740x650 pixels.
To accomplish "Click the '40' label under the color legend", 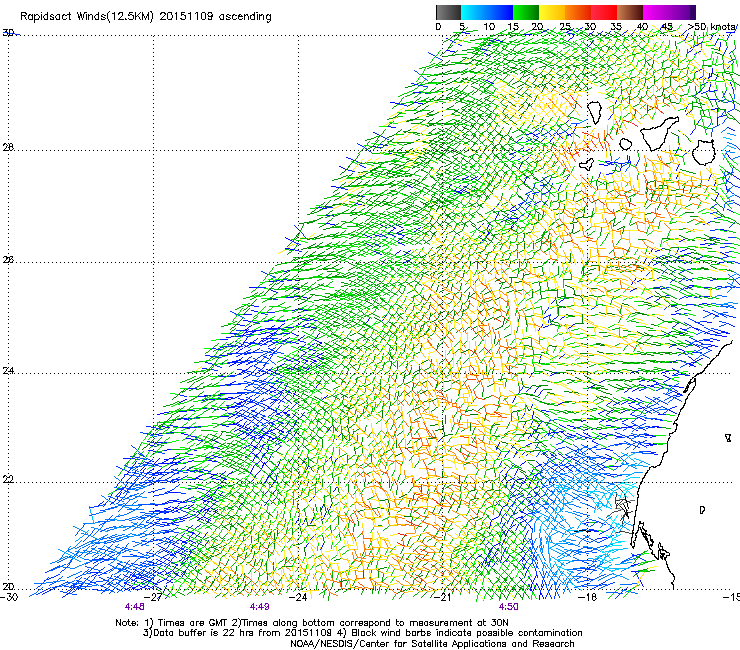I will (642, 27).
